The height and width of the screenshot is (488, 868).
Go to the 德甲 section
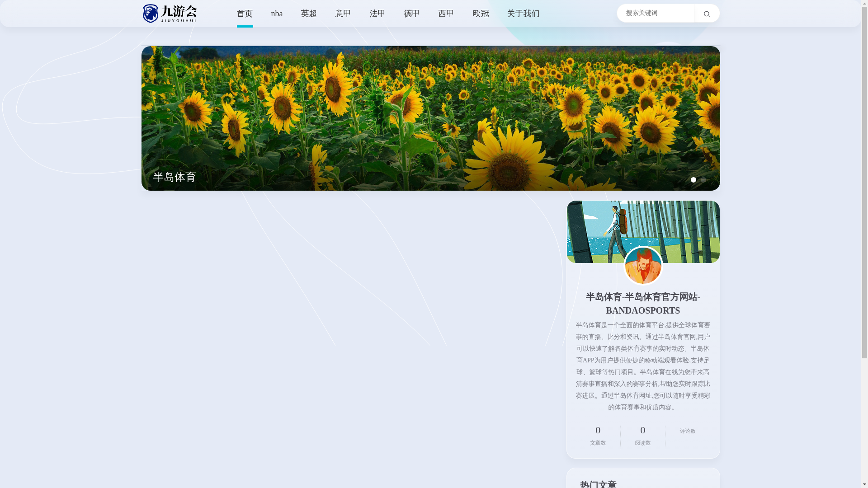click(x=411, y=14)
